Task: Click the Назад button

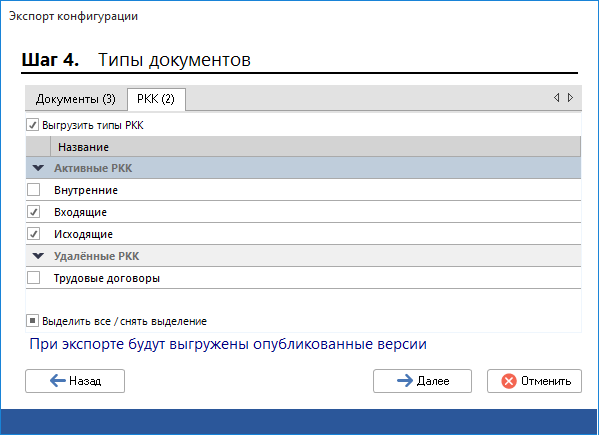Action: (x=75, y=381)
